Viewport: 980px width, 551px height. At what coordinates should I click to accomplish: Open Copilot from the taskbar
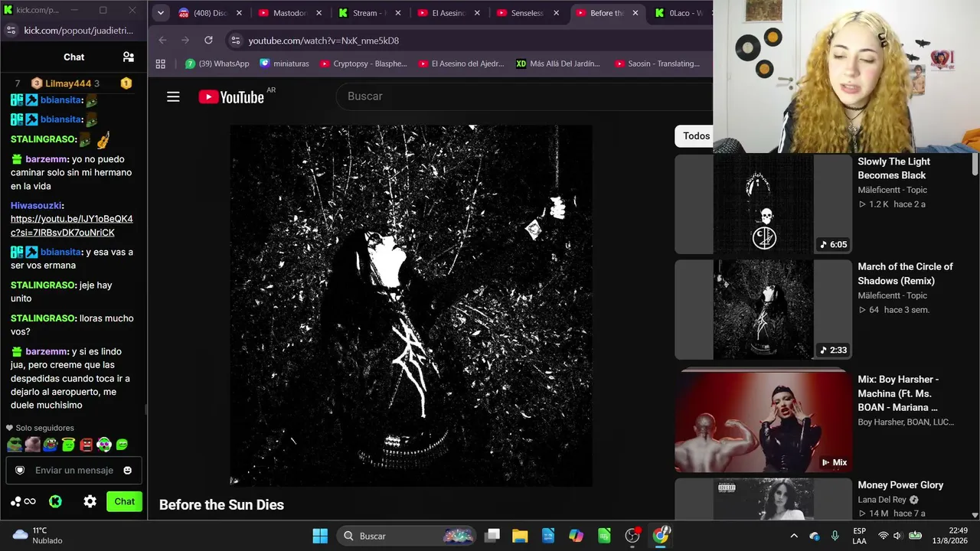[x=576, y=536]
